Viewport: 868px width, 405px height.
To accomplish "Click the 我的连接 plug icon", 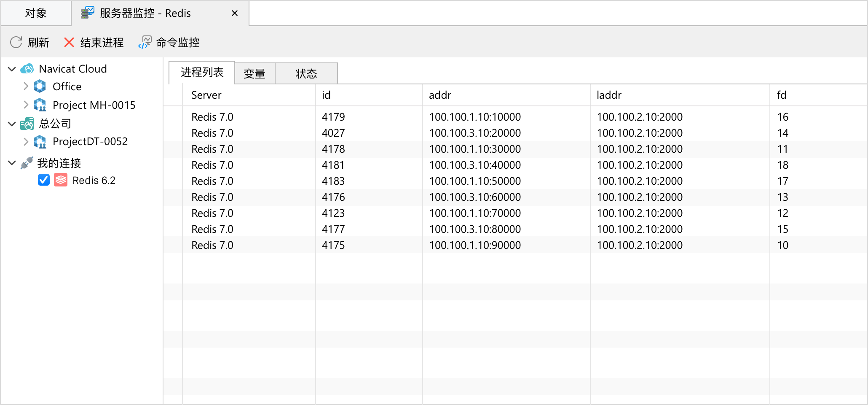I will pos(27,163).
